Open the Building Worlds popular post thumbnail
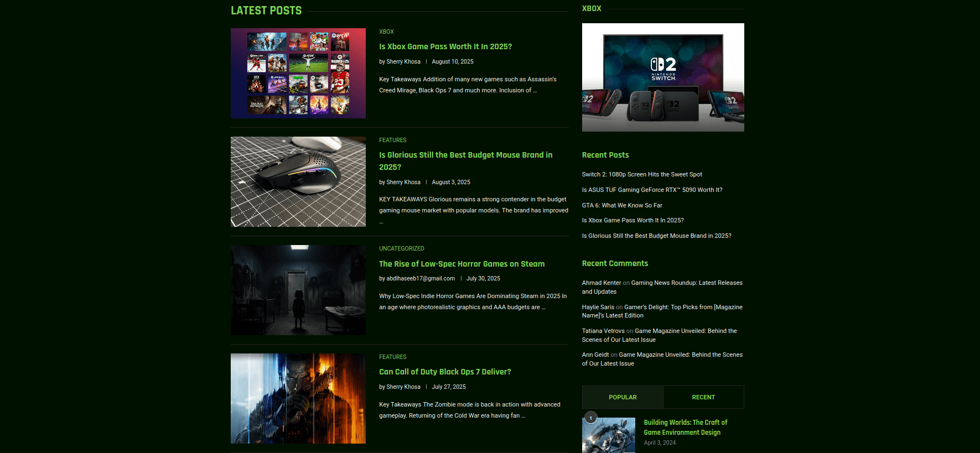 tap(609, 435)
